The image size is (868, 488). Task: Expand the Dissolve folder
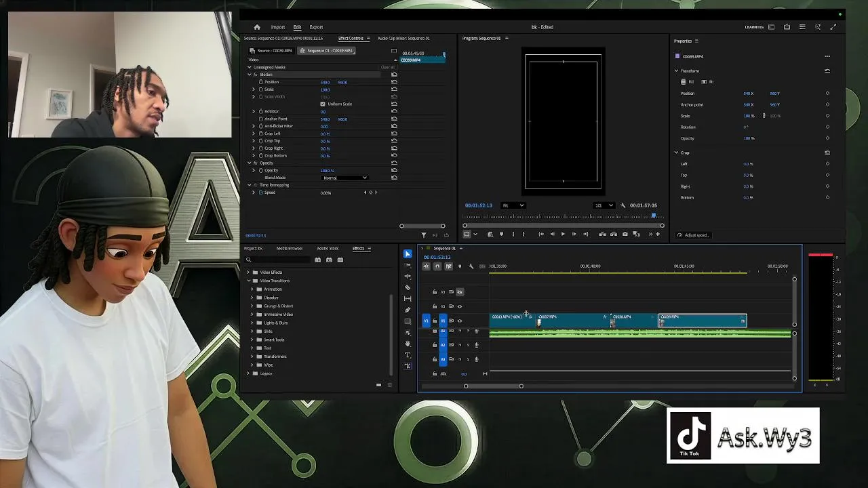[x=252, y=298]
